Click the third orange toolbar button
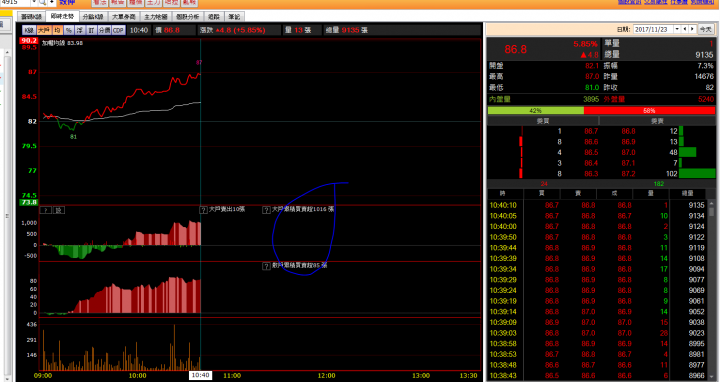Viewport: 720px width, 382px height. tap(135, 3)
